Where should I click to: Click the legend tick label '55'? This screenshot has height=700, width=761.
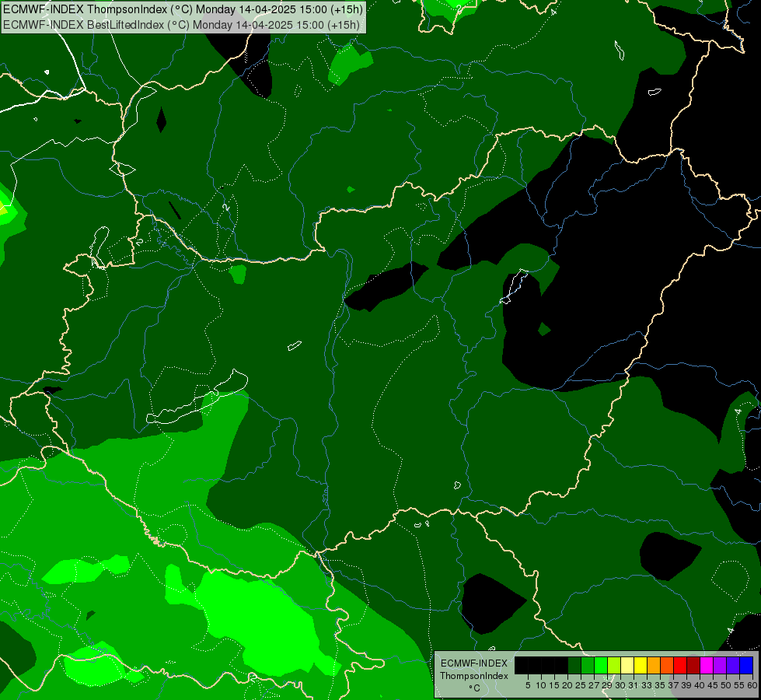pos(739,685)
